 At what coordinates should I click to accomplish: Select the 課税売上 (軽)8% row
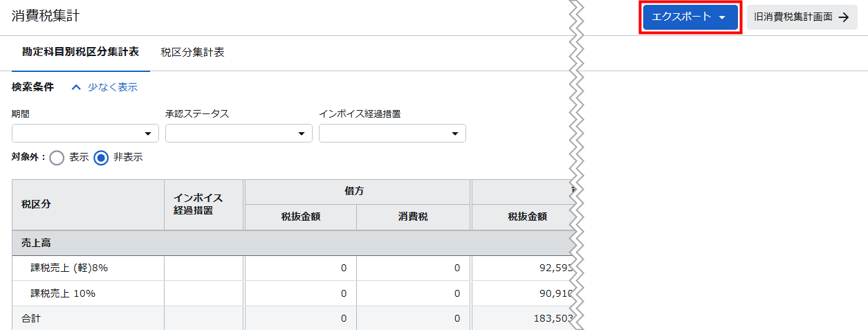69,268
